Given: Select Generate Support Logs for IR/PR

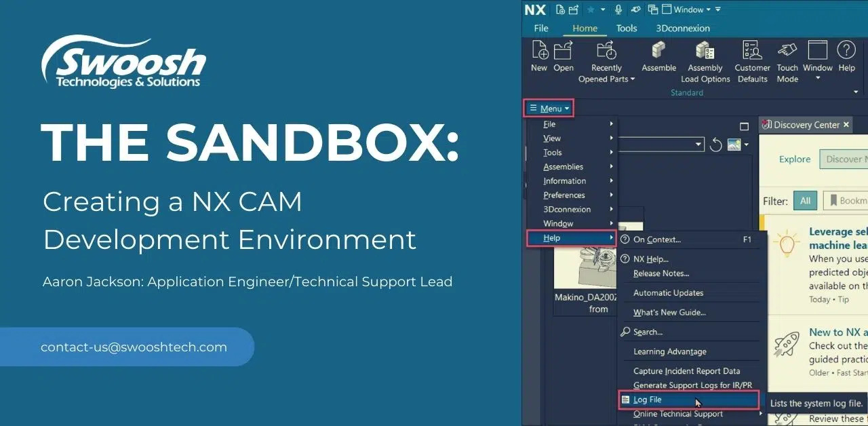Looking at the screenshot, I should (x=692, y=385).
